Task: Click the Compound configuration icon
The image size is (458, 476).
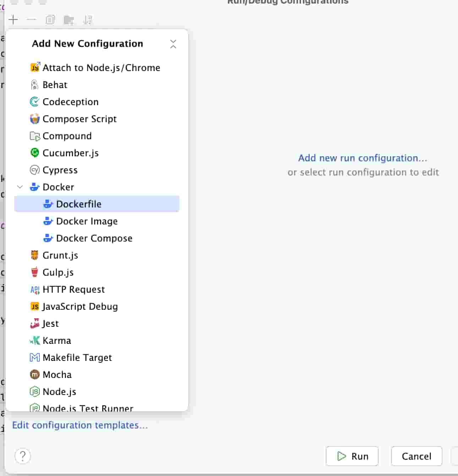Action: [x=34, y=136]
